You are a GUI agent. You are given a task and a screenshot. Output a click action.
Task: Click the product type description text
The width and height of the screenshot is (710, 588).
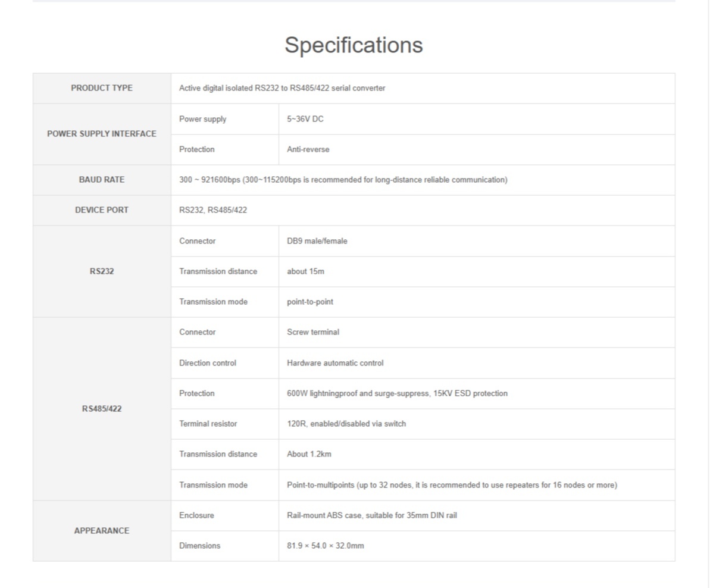(282, 88)
